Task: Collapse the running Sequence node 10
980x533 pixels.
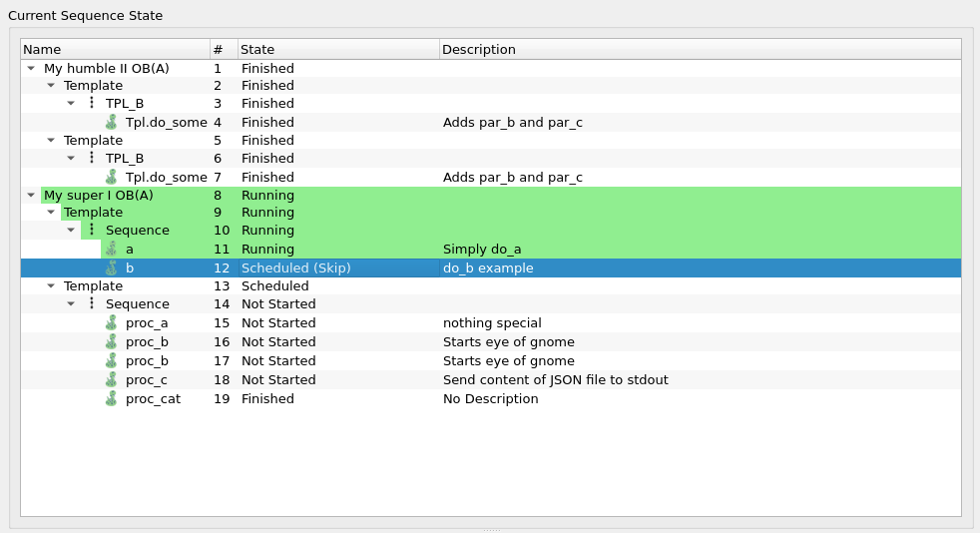Action: [x=71, y=231]
